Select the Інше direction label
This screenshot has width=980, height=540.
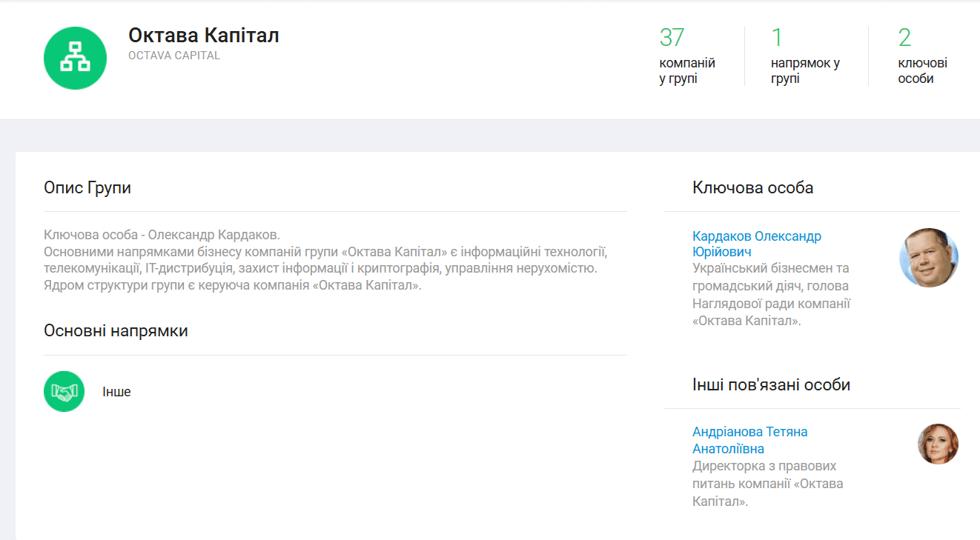pos(116,392)
